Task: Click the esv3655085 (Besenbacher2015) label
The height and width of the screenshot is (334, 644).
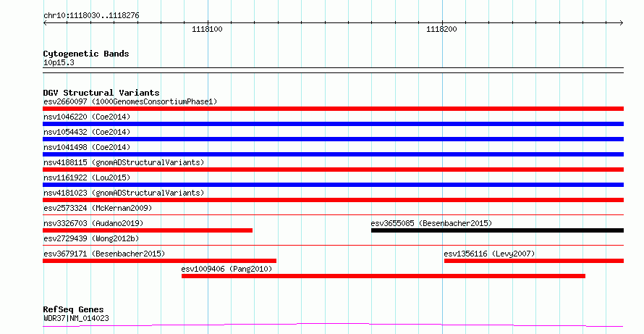Action: (431, 223)
